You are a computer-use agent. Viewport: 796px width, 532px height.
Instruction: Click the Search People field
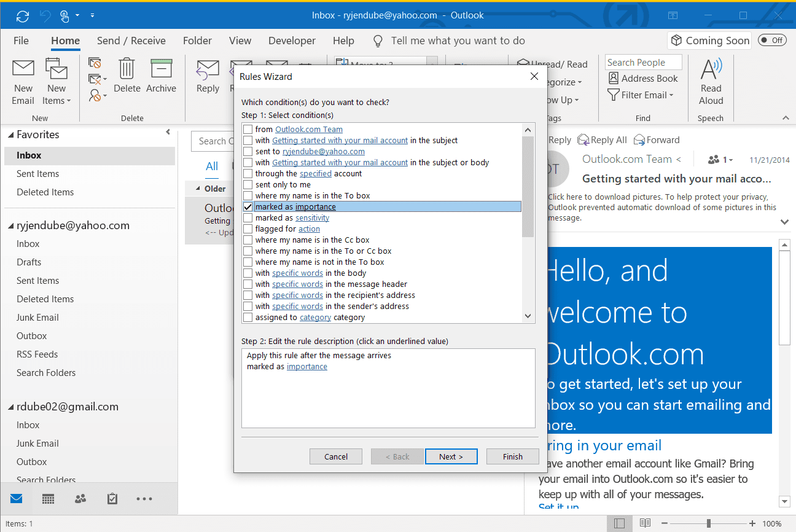643,63
